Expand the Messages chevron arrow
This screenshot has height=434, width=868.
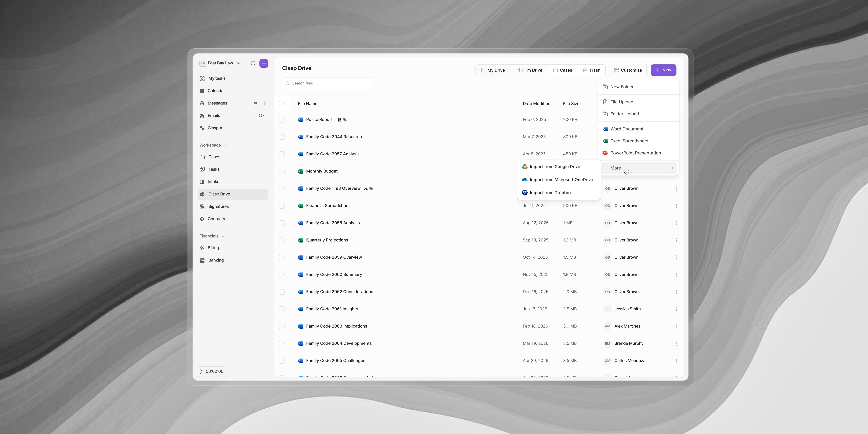coord(265,103)
